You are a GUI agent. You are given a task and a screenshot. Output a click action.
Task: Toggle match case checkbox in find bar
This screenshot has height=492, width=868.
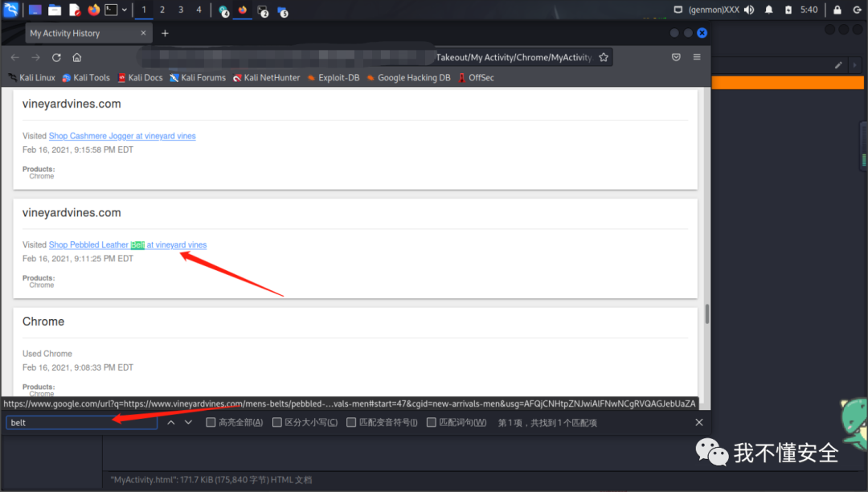276,423
